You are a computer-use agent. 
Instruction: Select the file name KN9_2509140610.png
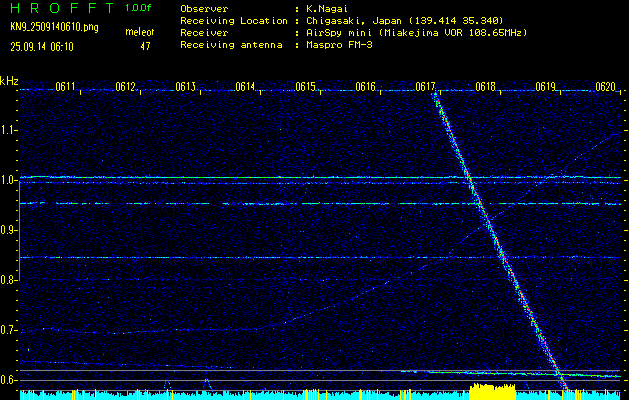pos(54,27)
